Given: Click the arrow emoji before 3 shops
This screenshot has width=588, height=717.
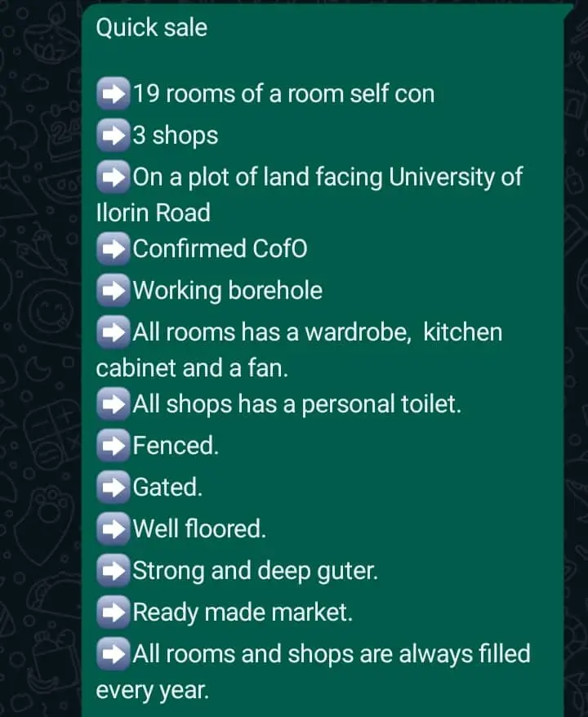Looking at the screenshot, I should [x=114, y=136].
